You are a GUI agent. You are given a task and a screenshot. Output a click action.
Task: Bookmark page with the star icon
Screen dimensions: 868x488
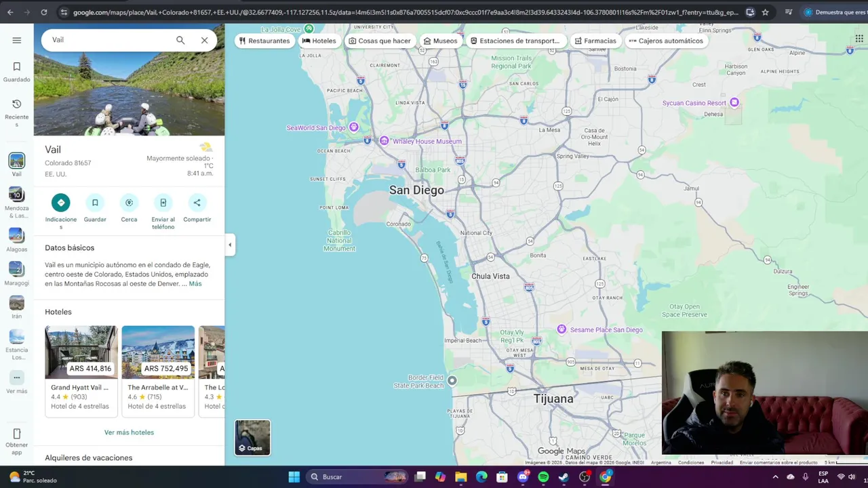coord(765,12)
